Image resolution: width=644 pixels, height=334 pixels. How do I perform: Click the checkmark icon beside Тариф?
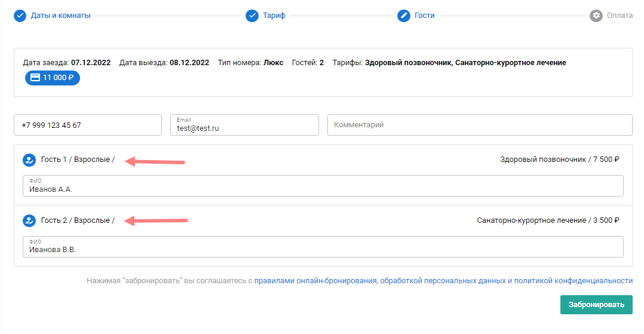point(252,16)
